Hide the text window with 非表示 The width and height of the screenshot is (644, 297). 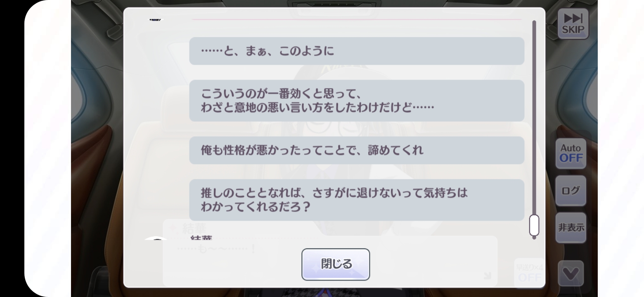pyautogui.click(x=571, y=228)
